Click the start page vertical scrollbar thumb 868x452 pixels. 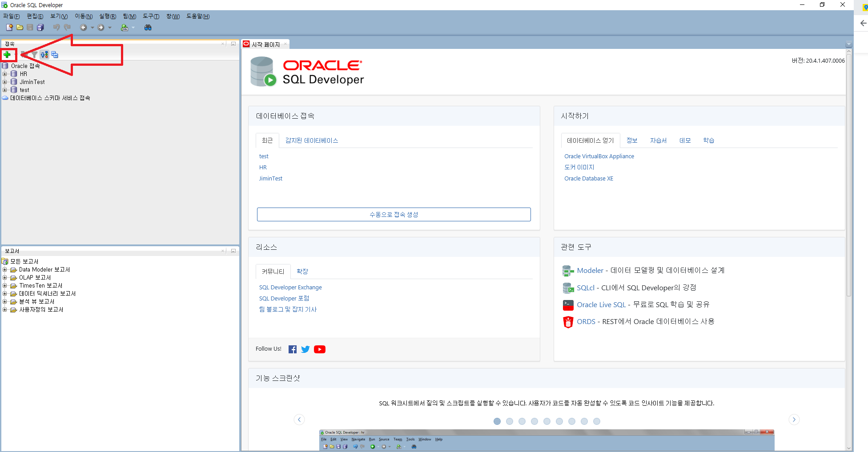click(849, 176)
